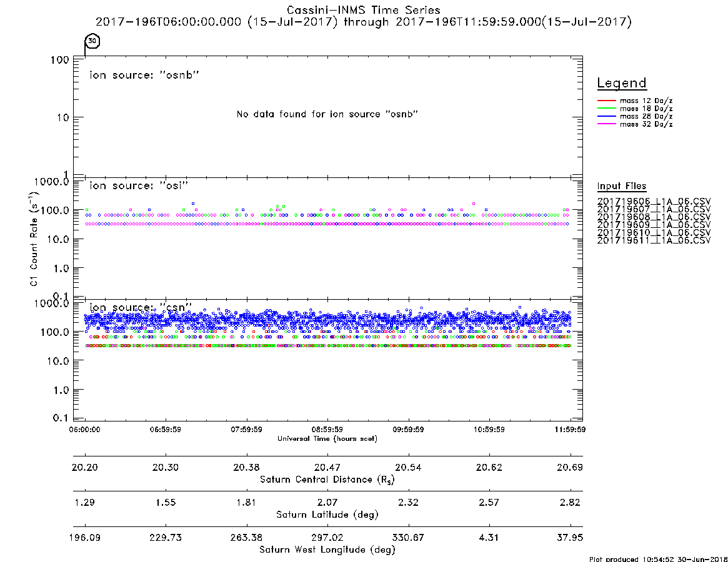
Task: Click the Cassini-INMS Time Series title
Action: (364, 10)
